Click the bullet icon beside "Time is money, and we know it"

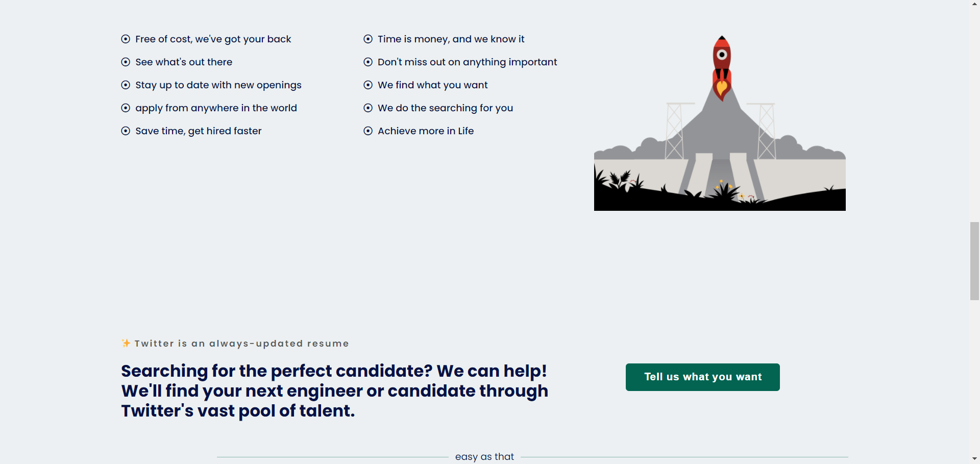coord(368,39)
